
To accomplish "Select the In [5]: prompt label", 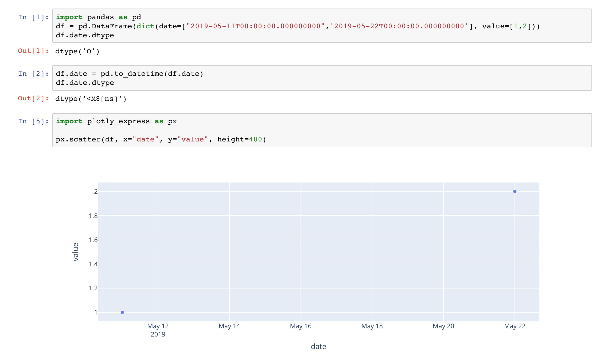I will [33, 121].
